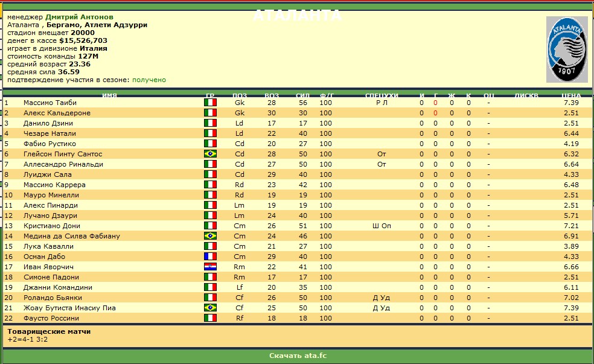Select player Аллесандро Ринальди
Viewport: 594px width, 364px height.
[x=63, y=164]
